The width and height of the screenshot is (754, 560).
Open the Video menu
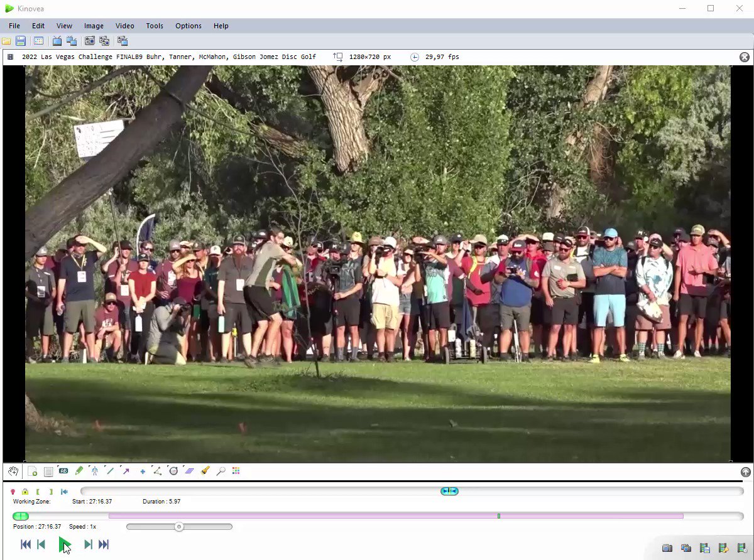(124, 26)
